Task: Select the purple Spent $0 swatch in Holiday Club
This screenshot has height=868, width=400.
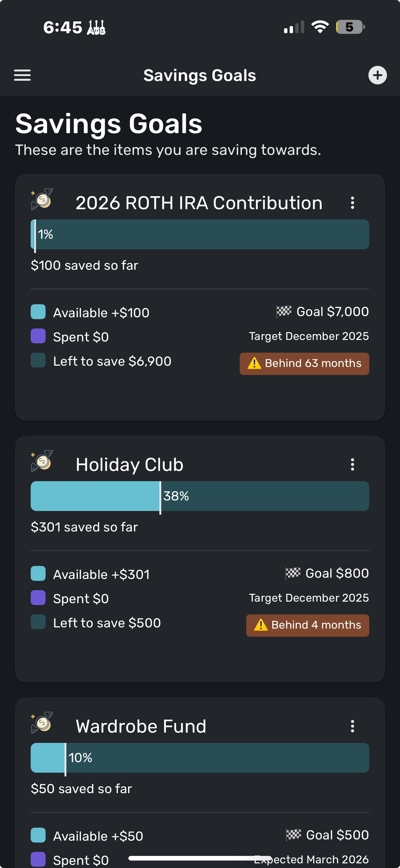Action: (x=38, y=598)
